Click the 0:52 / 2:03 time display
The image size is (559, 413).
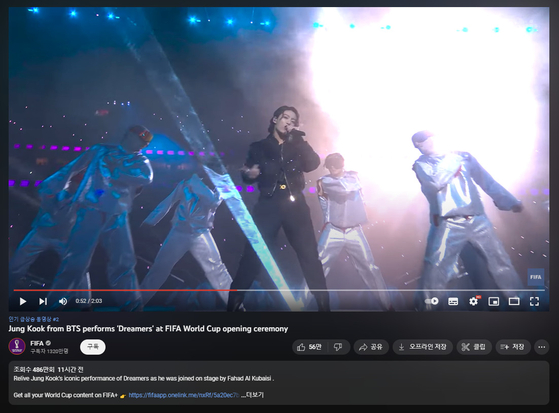click(x=89, y=301)
